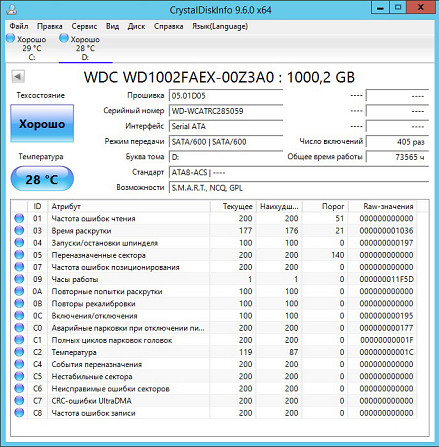This screenshot has height=447, width=439.
Task: Click the S.M.A.R.T., NCQ, GPL features field
Action: point(299,188)
